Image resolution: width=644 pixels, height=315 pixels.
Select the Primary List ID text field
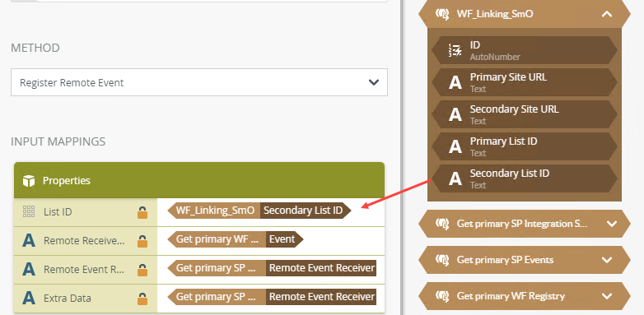pos(525,146)
